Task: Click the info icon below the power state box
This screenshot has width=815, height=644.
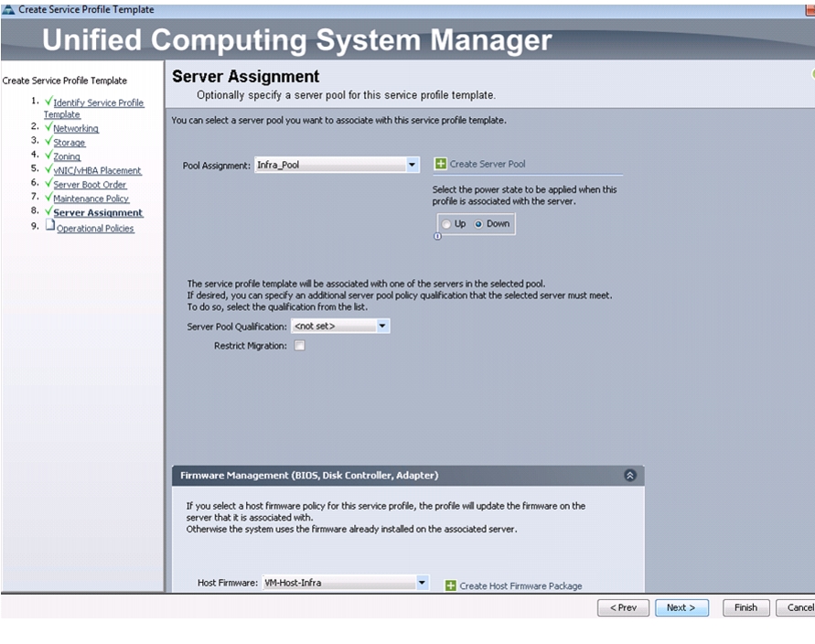Action: click(437, 236)
